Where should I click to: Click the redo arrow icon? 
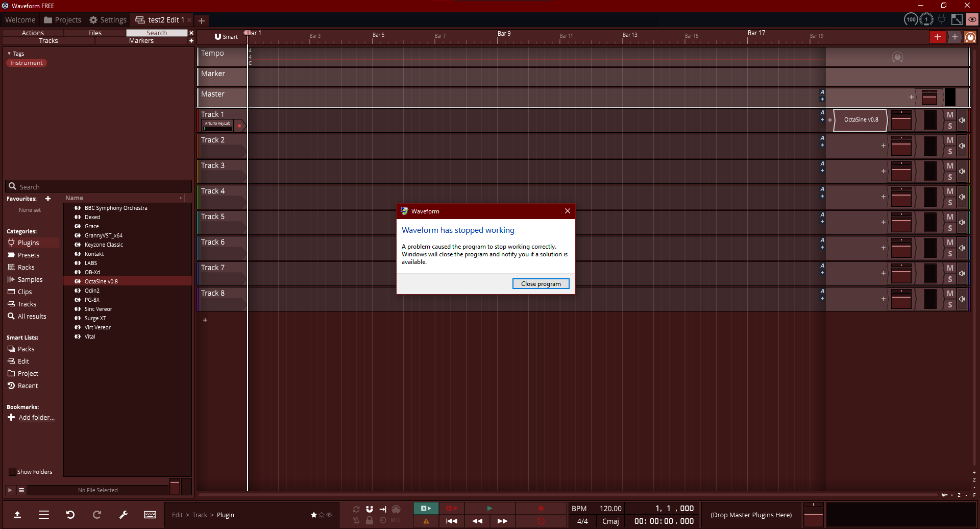tap(97, 515)
